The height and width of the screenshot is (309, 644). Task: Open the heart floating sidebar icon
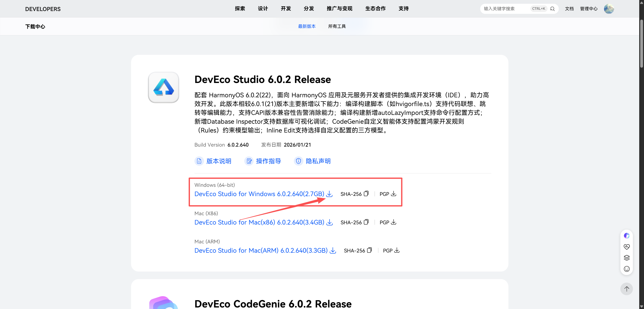(x=627, y=247)
